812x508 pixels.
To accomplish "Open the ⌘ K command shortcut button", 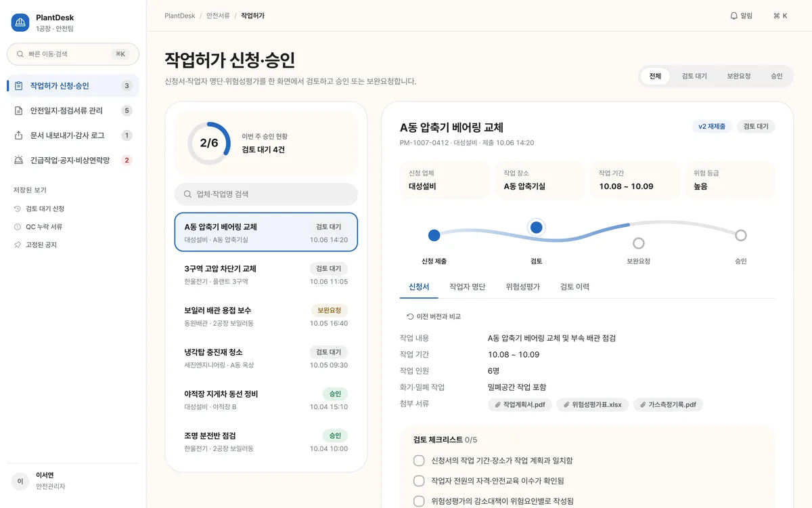I will (780, 16).
